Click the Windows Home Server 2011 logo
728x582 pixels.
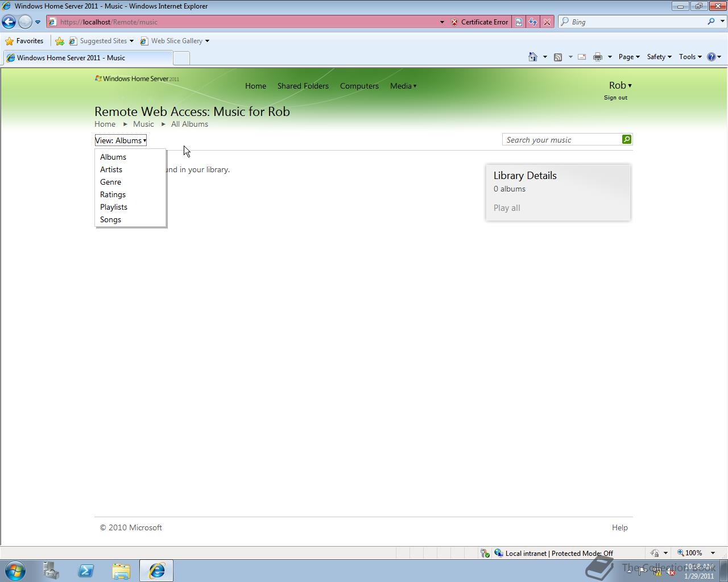137,79
